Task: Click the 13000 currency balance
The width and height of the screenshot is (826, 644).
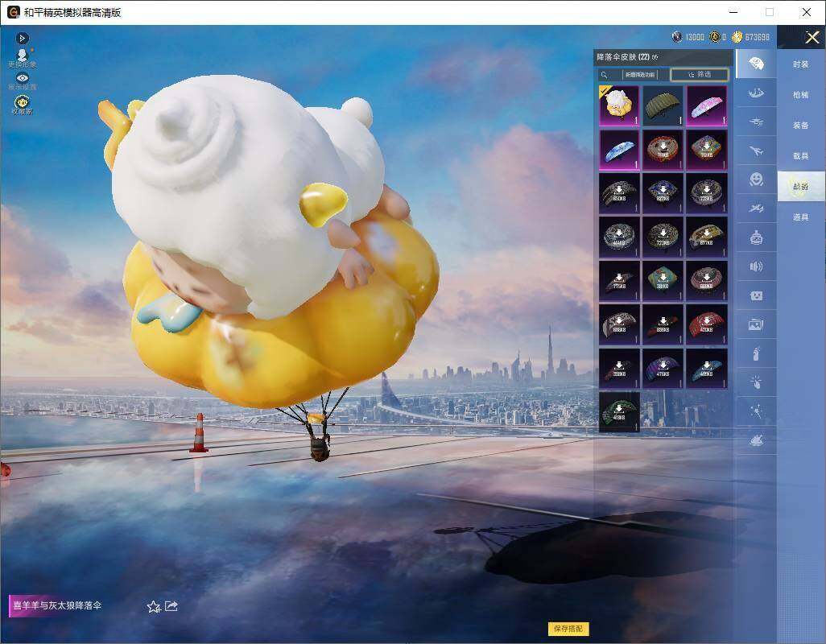Action: tap(688, 37)
